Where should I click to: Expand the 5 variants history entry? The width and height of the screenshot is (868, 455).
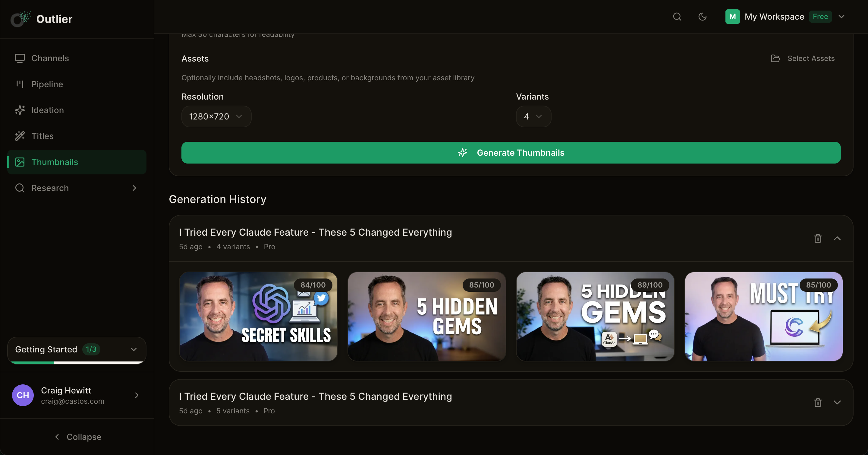pyautogui.click(x=837, y=402)
